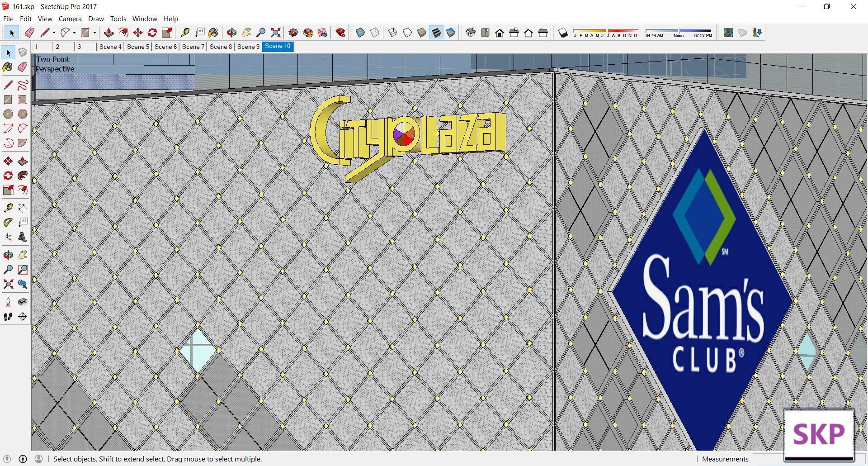Toggle X-Ray face style
This screenshot has height=466, width=868.
click(360, 33)
